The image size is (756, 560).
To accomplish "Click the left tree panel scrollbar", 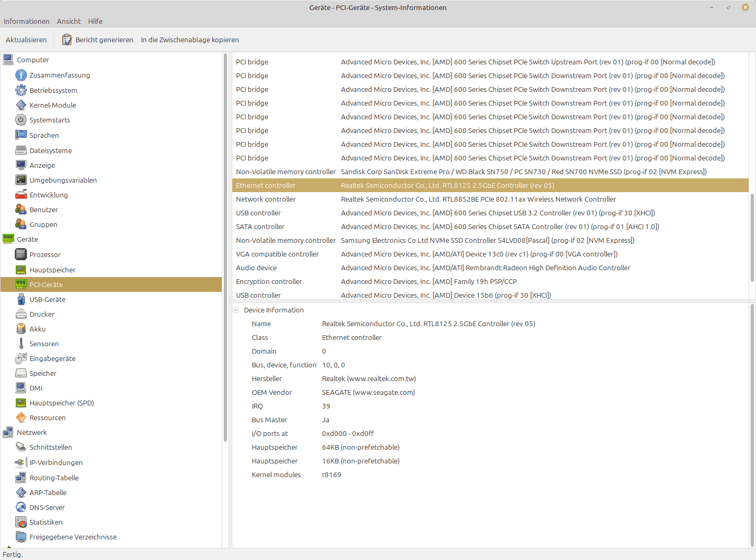I will tap(225, 247).
